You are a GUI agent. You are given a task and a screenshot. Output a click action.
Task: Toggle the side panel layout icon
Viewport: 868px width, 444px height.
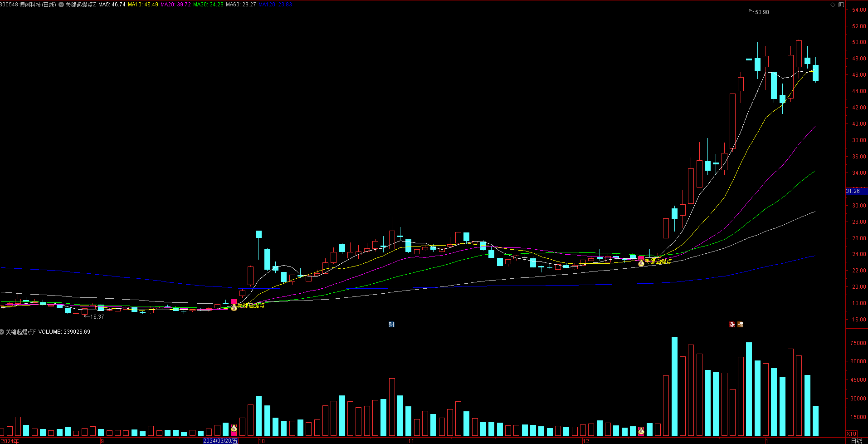point(841,5)
